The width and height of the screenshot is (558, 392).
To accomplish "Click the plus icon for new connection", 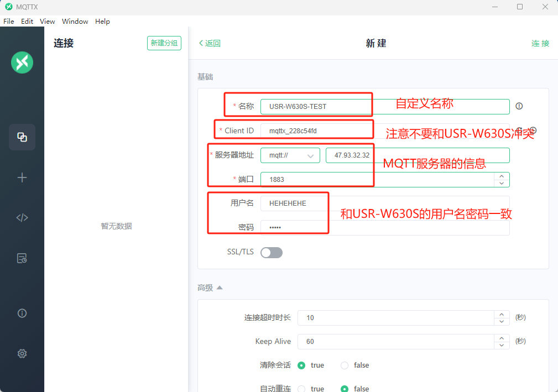I will click(x=22, y=177).
